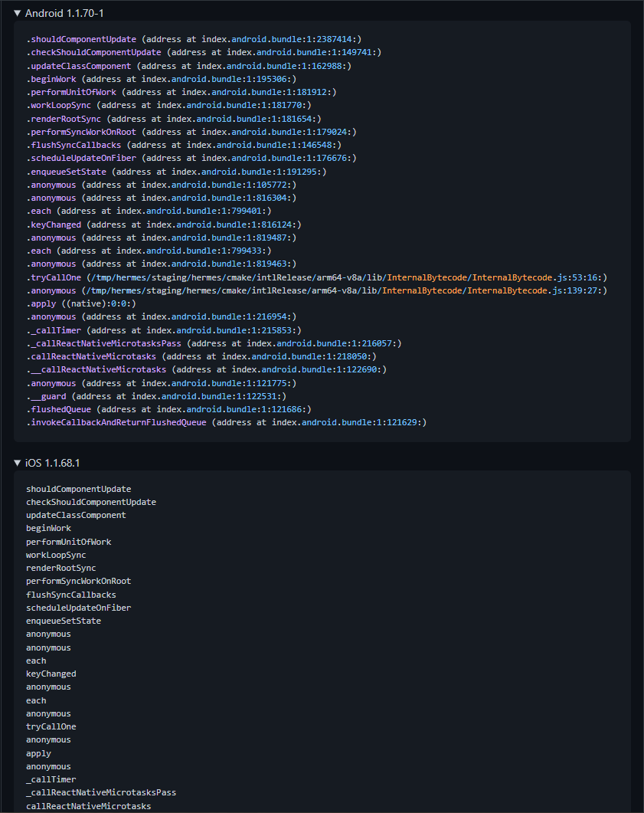Viewport: 644px width, 813px height.
Task: Click renderRootSync in the iOS trace
Action: click(x=61, y=568)
